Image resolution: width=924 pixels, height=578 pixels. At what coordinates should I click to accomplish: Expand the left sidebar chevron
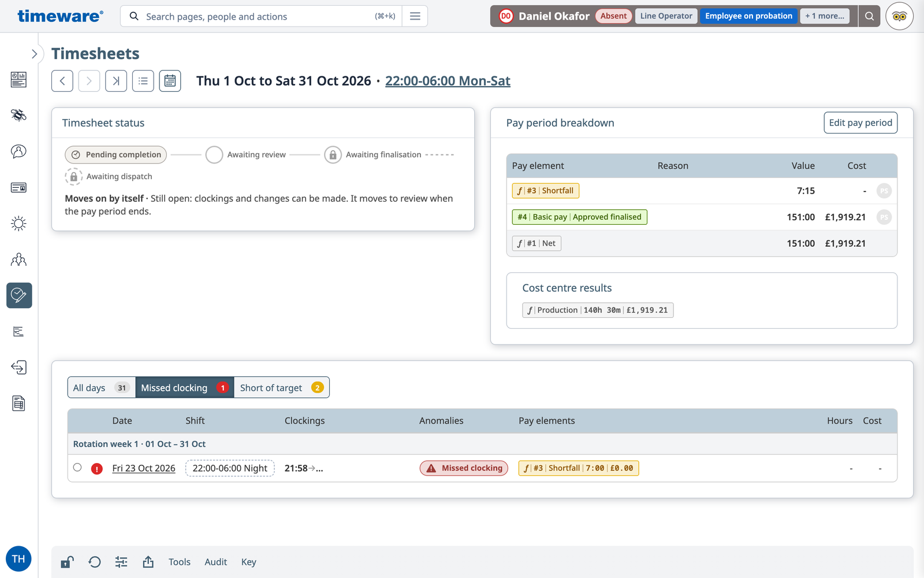coord(34,54)
